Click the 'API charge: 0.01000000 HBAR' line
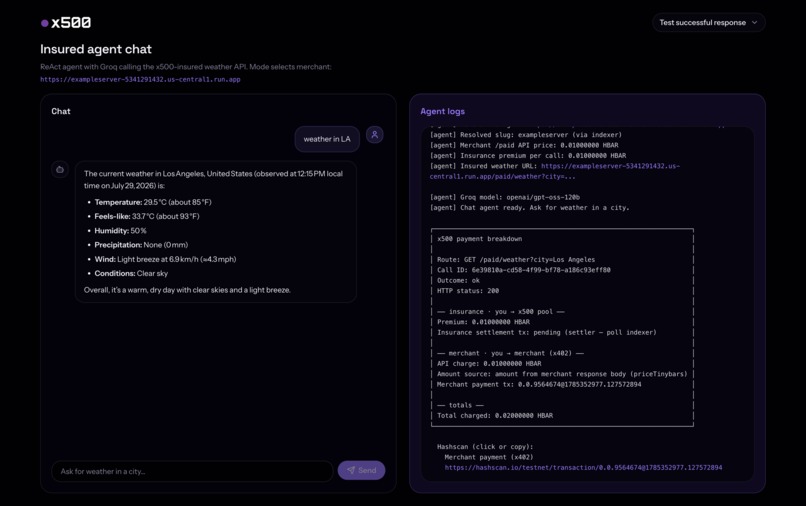This screenshot has height=506, width=806. (489, 364)
